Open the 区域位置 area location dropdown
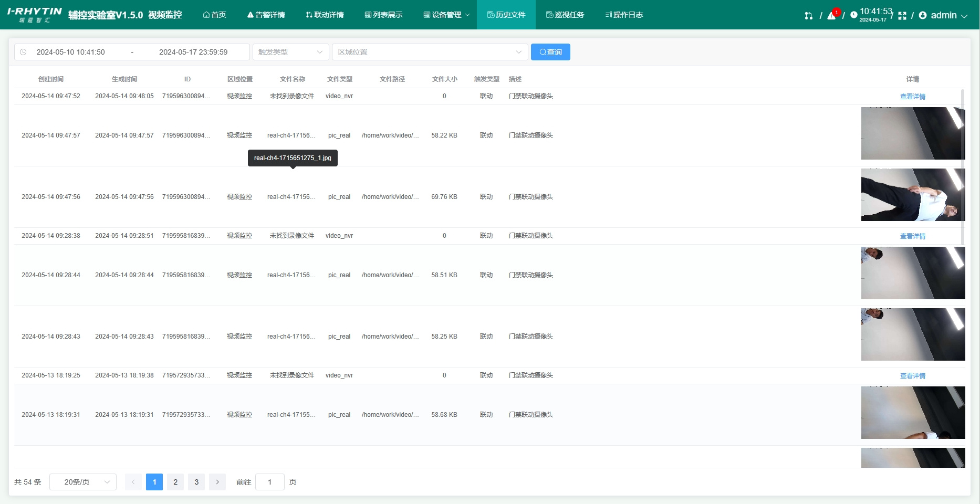The image size is (980, 504). pyautogui.click(x=430, y=52)
